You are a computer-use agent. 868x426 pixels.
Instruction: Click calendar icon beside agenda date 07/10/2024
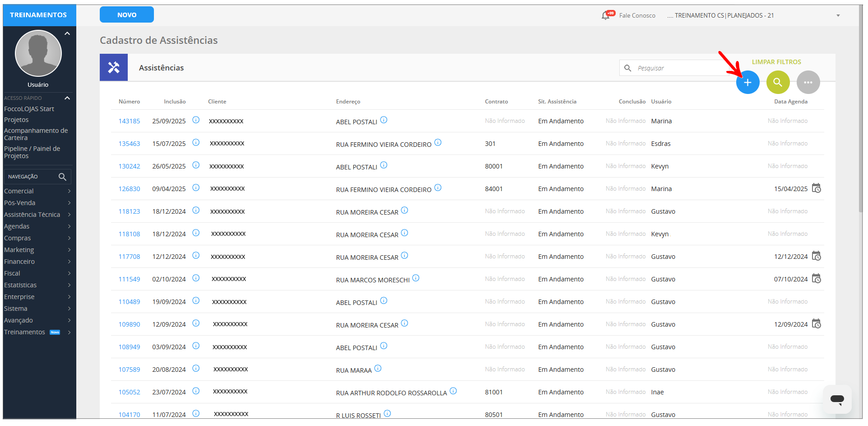pos(816,279)
